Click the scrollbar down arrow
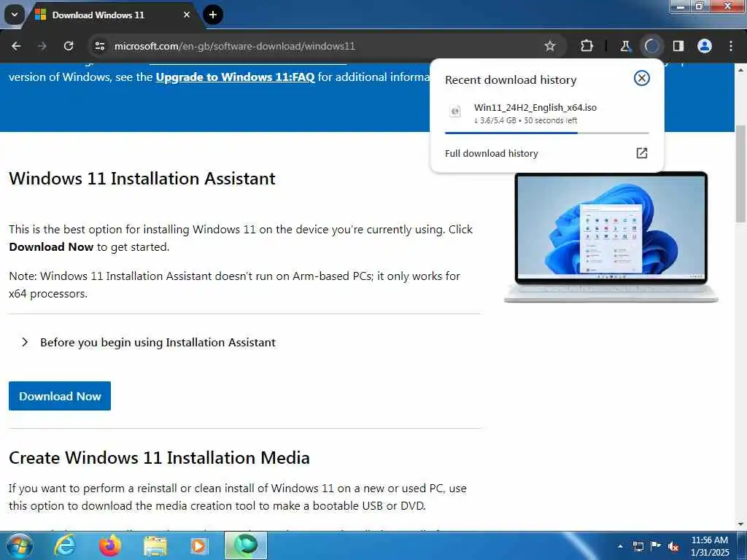 click(x=741, y=524)
